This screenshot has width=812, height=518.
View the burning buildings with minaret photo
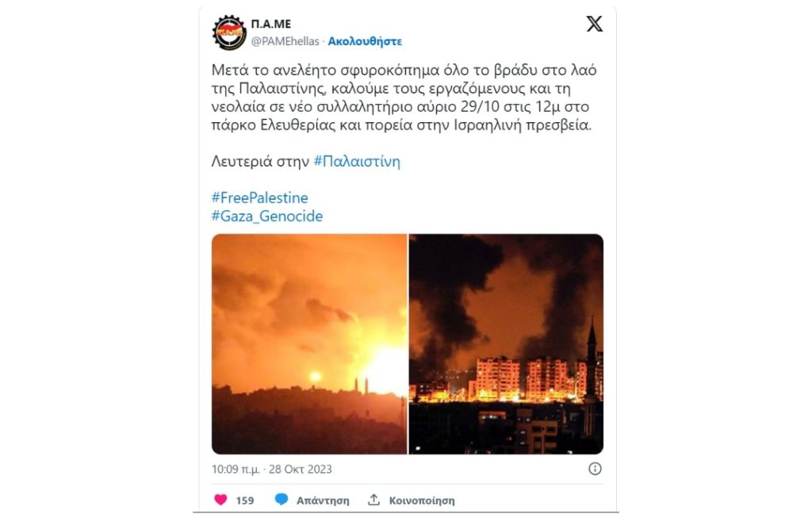pos(506,344)
